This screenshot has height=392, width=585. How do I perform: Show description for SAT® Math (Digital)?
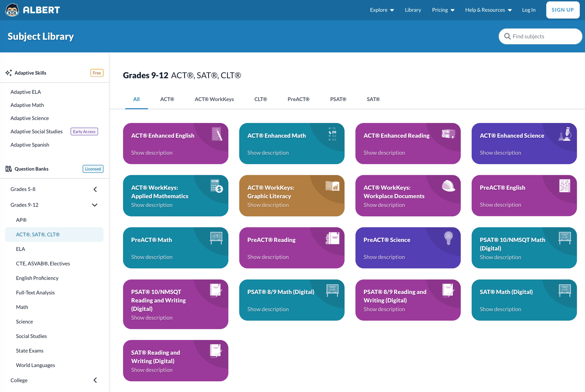[500, 309]
